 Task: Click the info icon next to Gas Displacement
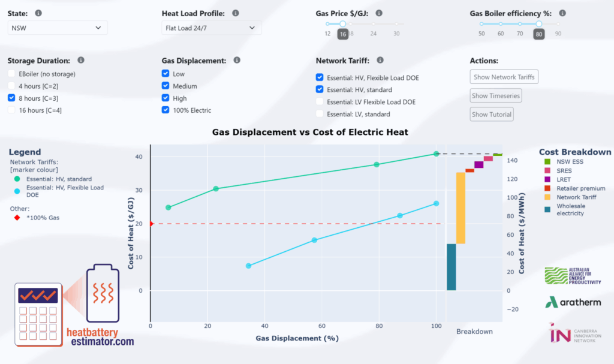236,60
